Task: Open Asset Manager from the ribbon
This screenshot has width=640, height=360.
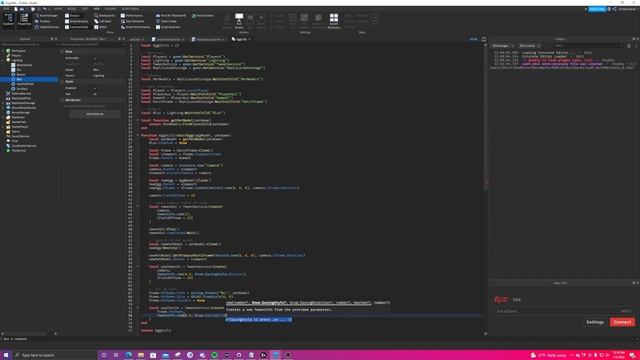Action: click(x=47, y=16)
